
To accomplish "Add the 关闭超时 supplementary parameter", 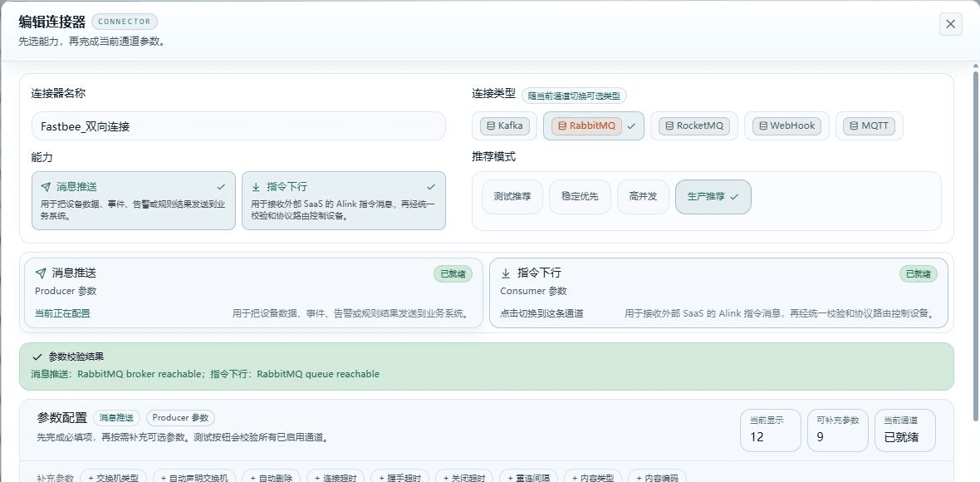I will coord(465,477).
